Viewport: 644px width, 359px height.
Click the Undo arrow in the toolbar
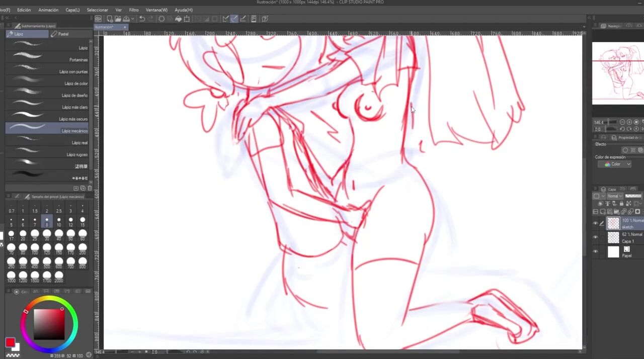142,19
